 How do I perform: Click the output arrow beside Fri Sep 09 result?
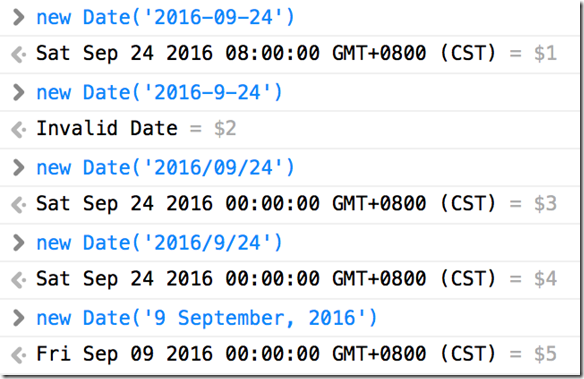(18, 356)
